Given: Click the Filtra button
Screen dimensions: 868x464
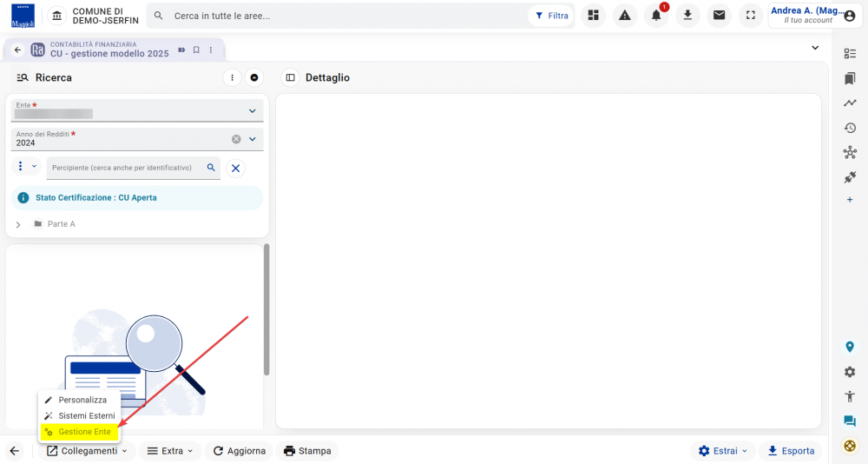Looking at the screenshot, I should point(552,16).
